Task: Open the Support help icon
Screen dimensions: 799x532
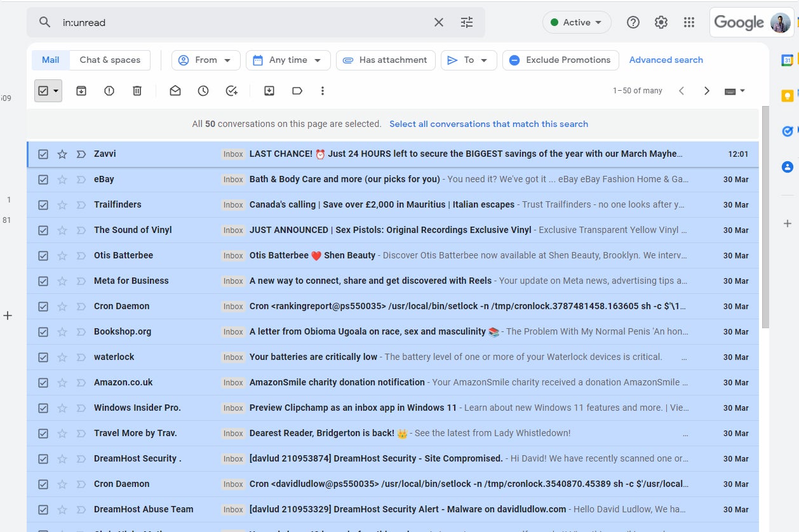Action: 633,22
